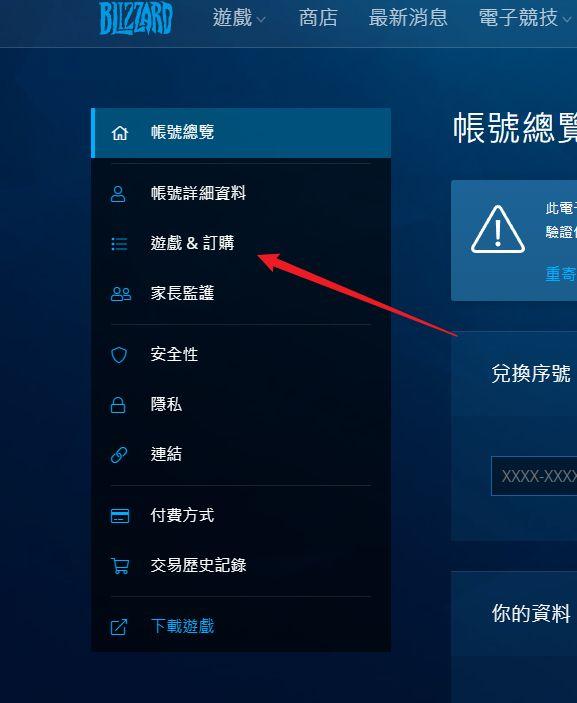Click the warning triangle alert icon
The width and height of the screenshot is (577, 703).
point(498,230)
